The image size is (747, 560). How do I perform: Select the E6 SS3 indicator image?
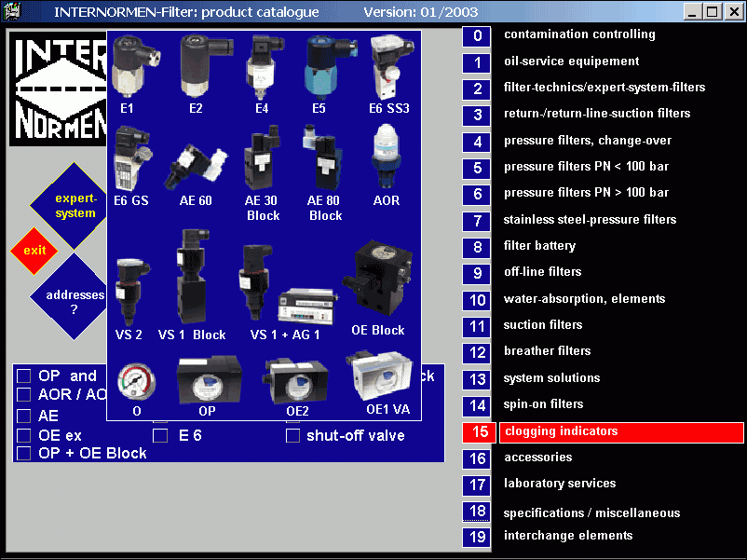click(x=391, y=67)
